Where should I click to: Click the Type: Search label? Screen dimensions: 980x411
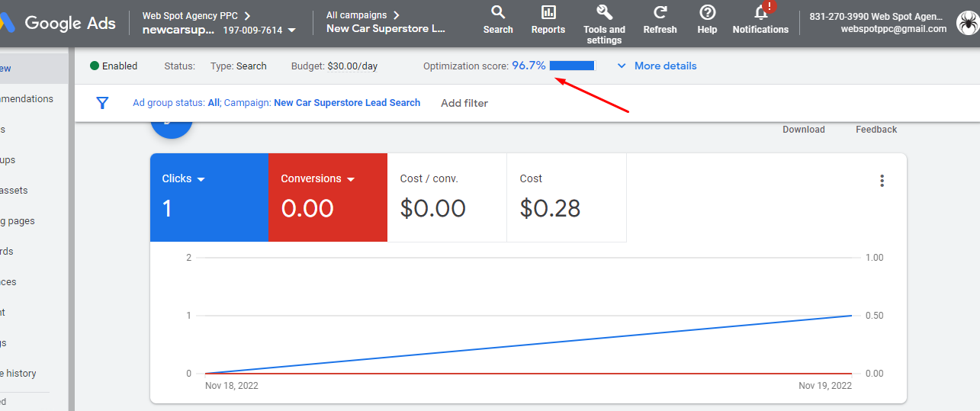[239, 66]
